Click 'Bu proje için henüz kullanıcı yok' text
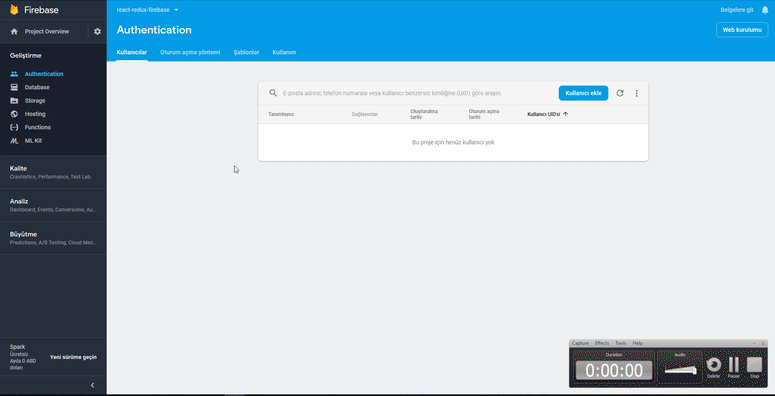The width and height of the screenshot is (775, 396). point(453,142)
